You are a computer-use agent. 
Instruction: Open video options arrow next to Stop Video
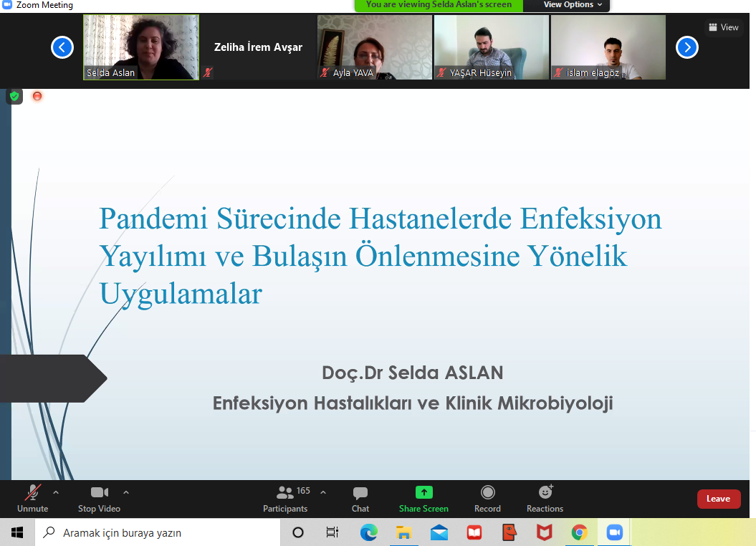[126, 492]
